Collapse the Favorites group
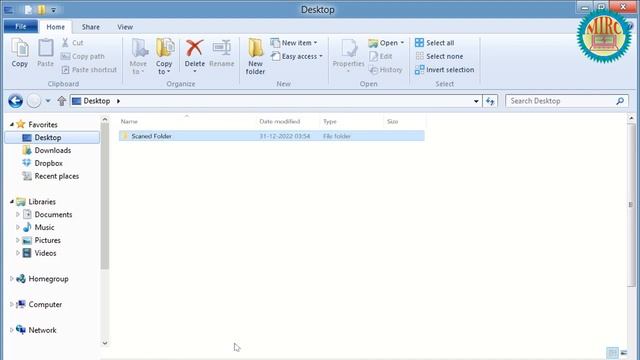 (12, 124)
